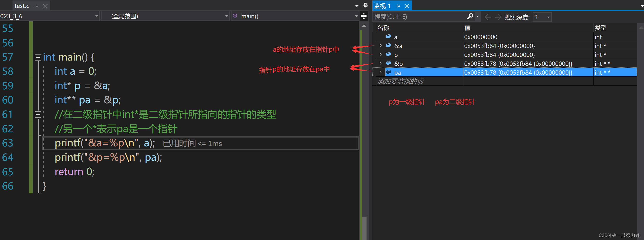Open the watch search options dropdown arrow
644x240 pixels.
(x=477, y=17)
